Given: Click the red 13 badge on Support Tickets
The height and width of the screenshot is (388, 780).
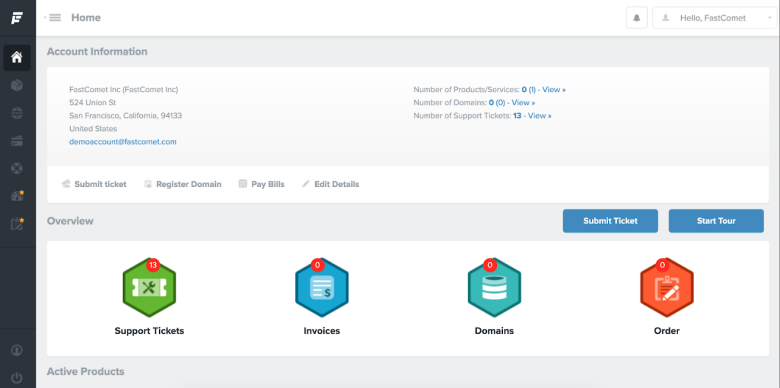Looking at the screenshot, I should coord(153,265).
